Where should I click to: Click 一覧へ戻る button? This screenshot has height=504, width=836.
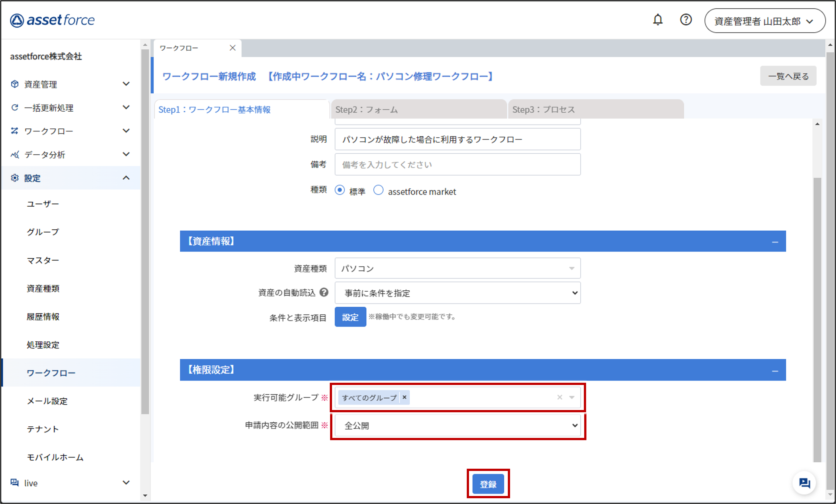[x=788, y=76]
